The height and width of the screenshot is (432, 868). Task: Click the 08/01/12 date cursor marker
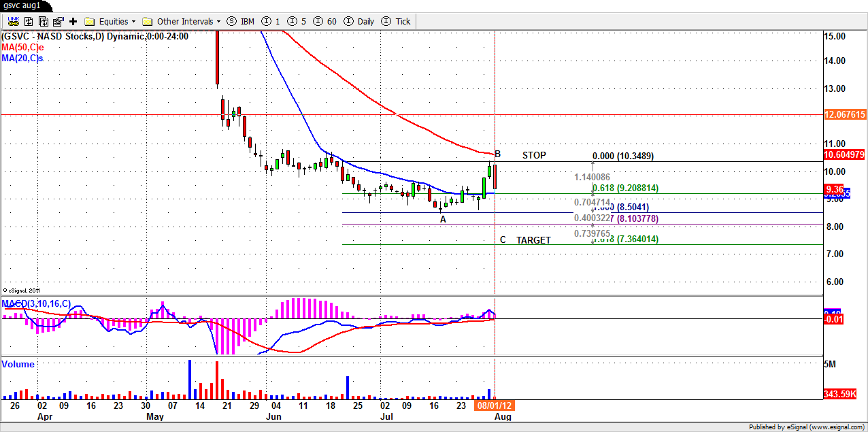pyautogui.click(x=493, y=405)
